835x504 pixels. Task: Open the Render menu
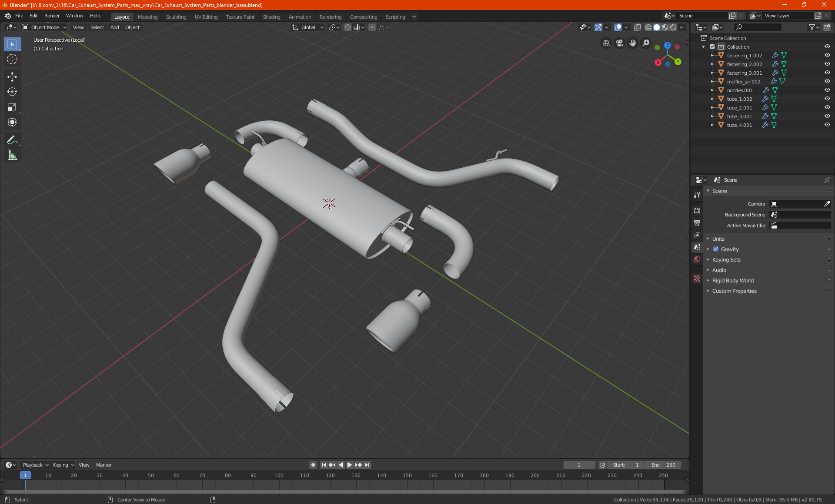click(x=52, y=16)
